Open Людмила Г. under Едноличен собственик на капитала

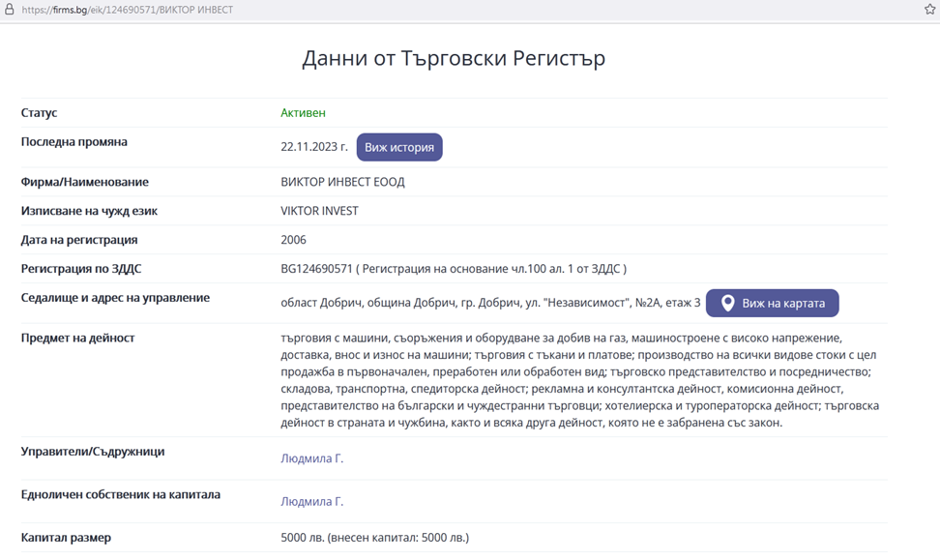(x=311, y=501)
